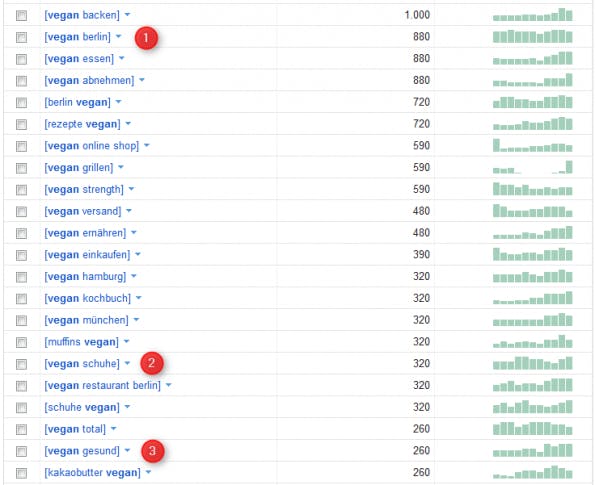
Task: Select checkbox for [vegan online shop]
Action: point(21,146)
